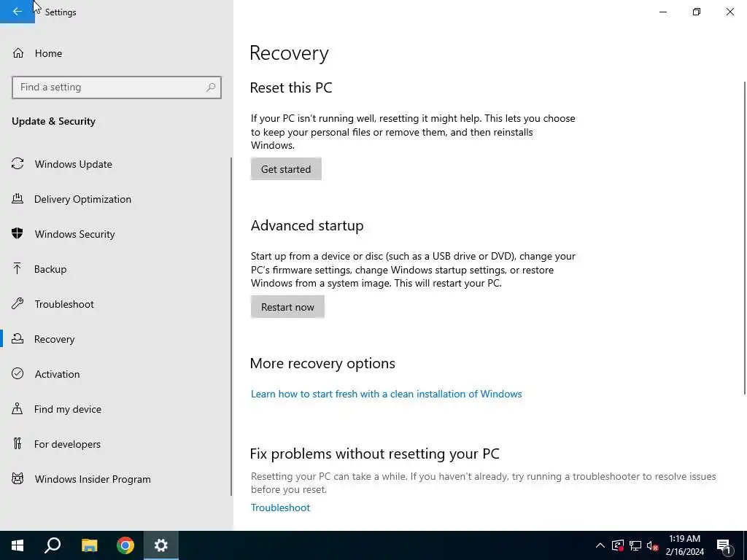Open the Home icon in the sidebar
The height and width of the screenshot is (560, 747).
click(18, 52)
